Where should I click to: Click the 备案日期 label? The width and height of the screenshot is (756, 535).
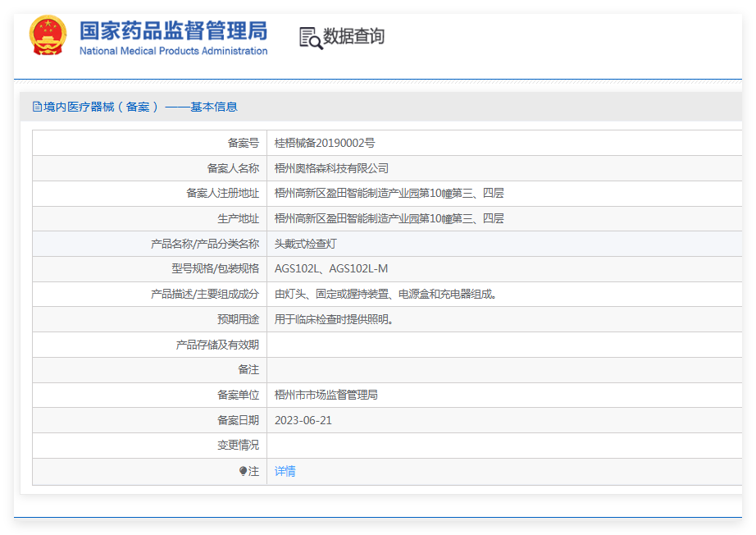pos(238,420)
